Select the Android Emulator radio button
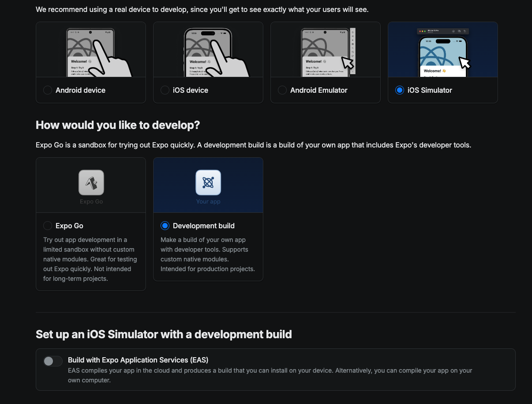Image resolution: width=532 pixels, height=404 pixels. click(x=282, y=90)
